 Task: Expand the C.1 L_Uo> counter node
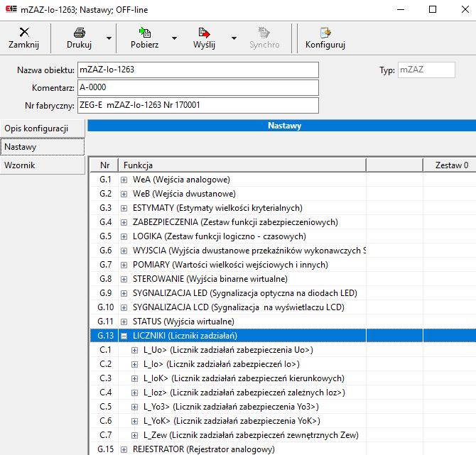134,351
